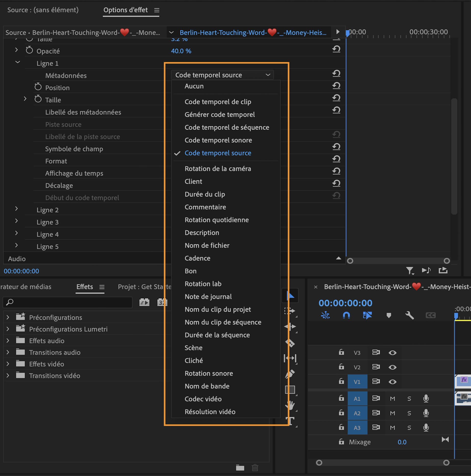This screenshot has width=471, height=476.
Task: Create new custom bin in Effets panel
Action: pyautogui.click(x=240, y=468)
